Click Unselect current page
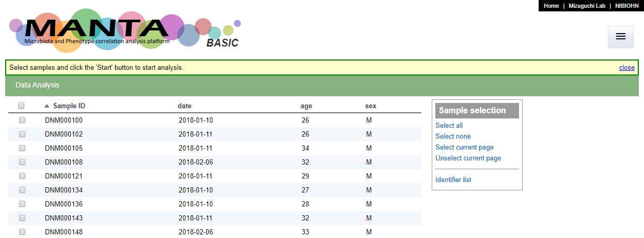This screenshot has width=644, height=238. click(x=468, y=158)
